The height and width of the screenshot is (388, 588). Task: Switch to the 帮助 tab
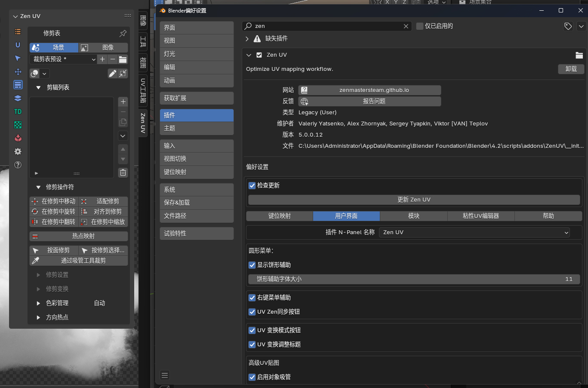tap(548, 216)
